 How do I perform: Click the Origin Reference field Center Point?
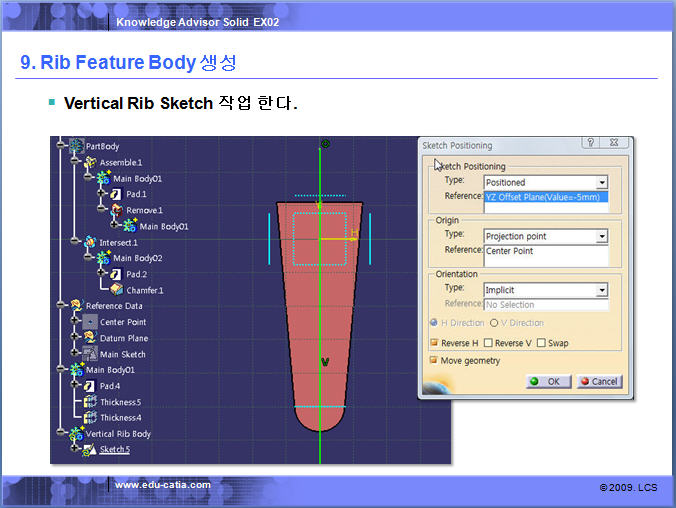pos(546,251)
